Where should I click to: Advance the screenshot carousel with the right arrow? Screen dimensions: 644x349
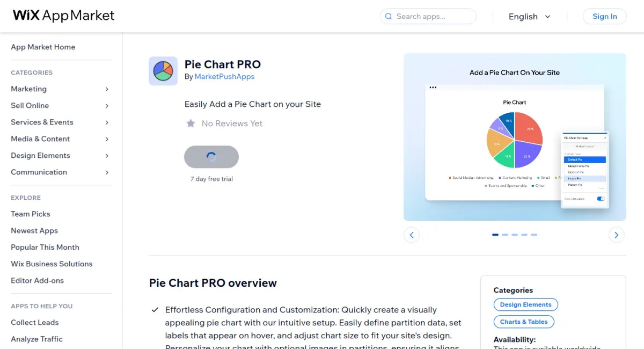(x=616, y=235)
